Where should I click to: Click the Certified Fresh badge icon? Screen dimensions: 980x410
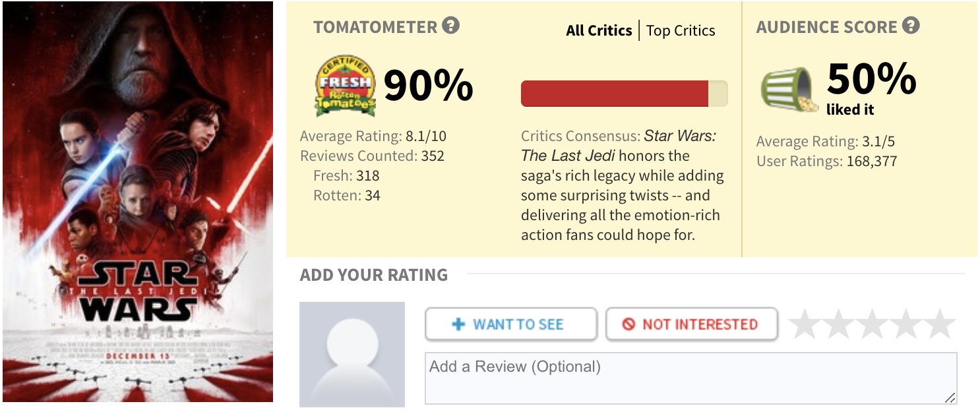(x=346, y=86)
